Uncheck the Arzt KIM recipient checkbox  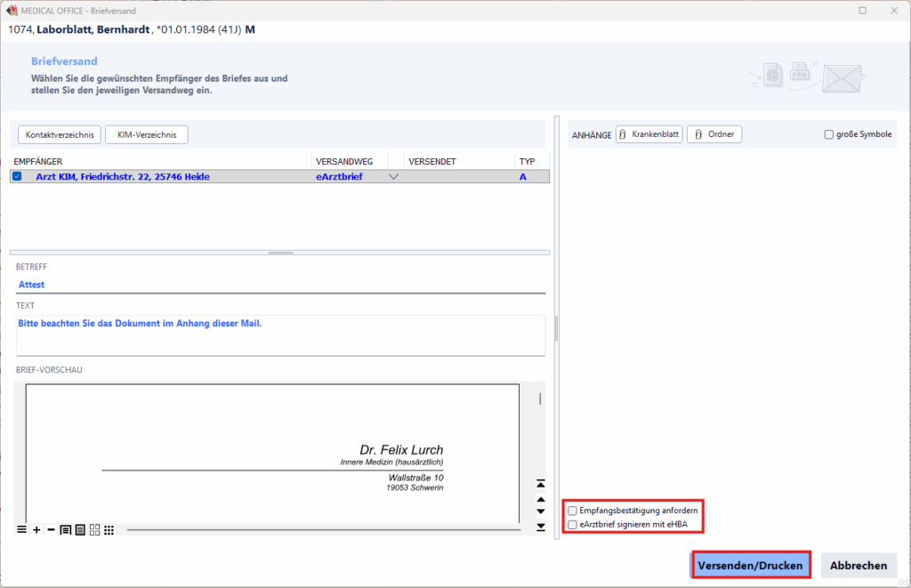[x=17, y=176]
